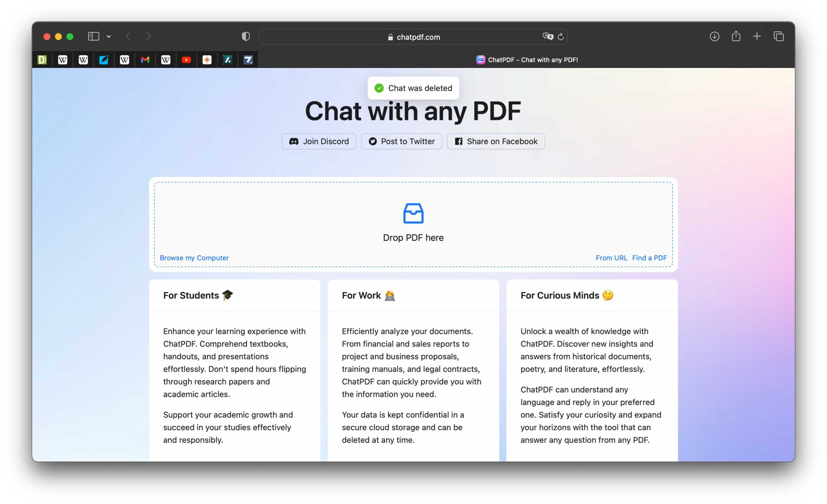Click the Safari privacy shield icon
Viewport: 827px width, 504px height.
(x=246, y=36)
